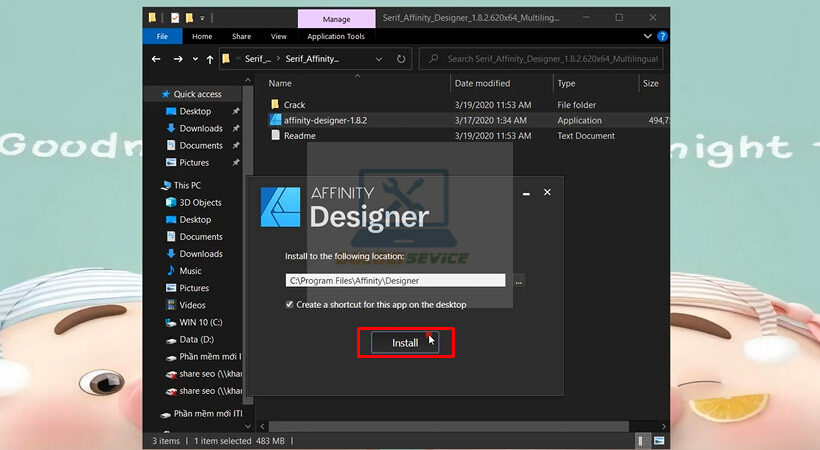Viewport: 820px width, 450px height.
Task: Click the Serif_ parent breadcrumb segment
Action: click(258, 59)
